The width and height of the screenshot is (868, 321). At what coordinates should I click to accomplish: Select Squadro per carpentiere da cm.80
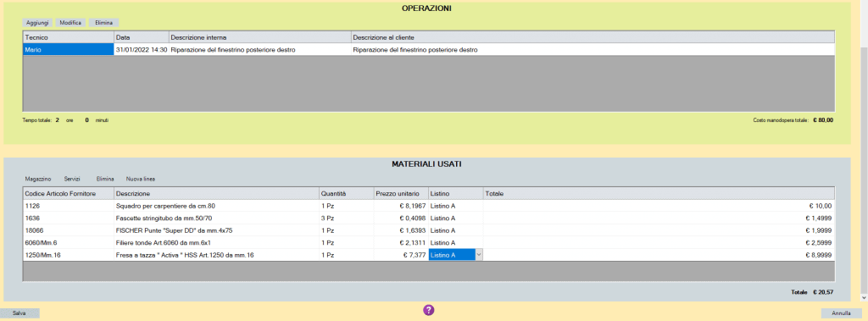216,206
